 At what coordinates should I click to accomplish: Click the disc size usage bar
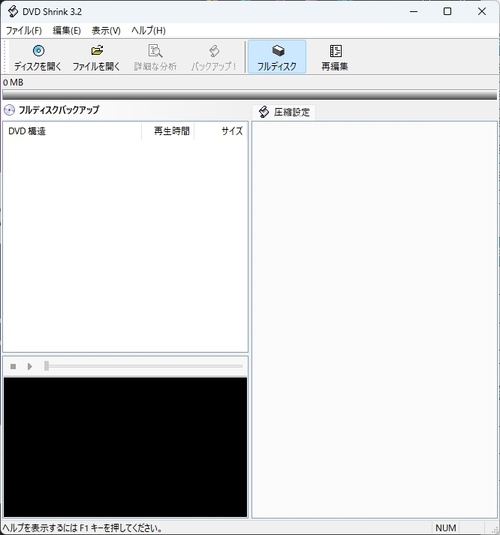249,95
